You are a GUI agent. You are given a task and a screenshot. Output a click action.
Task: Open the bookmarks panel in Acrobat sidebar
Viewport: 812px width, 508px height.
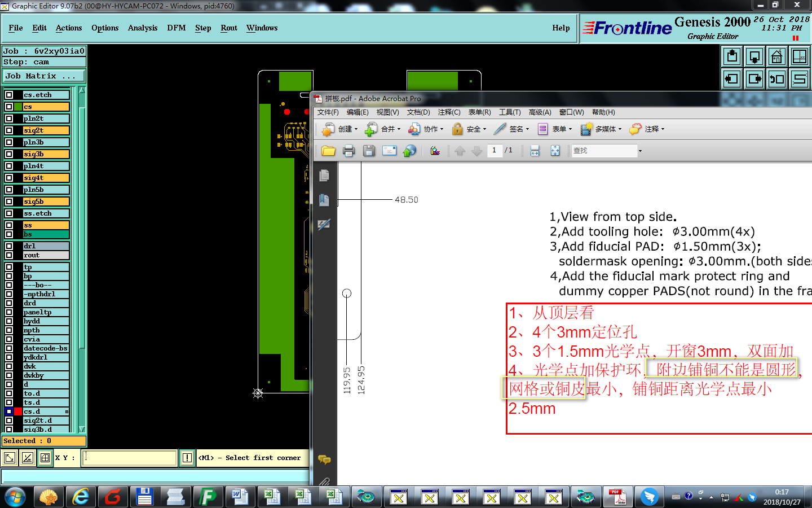click(x=324, y=200)
